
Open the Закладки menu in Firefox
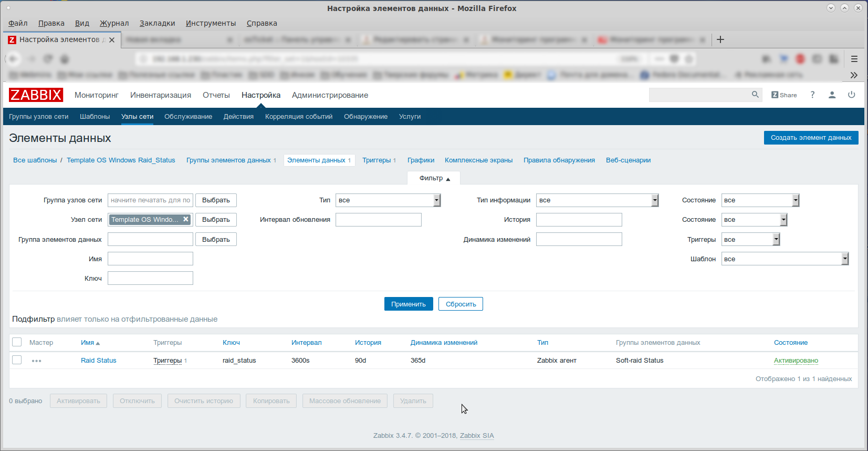coord(157,23)
